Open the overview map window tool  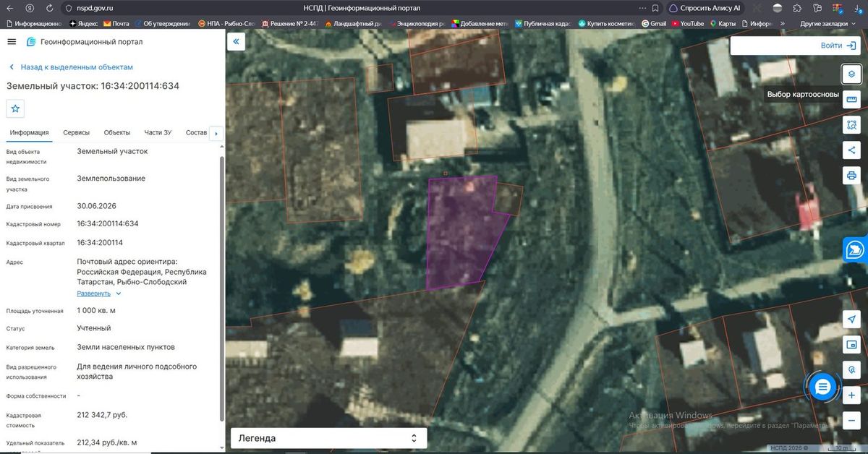coord(851,345)
